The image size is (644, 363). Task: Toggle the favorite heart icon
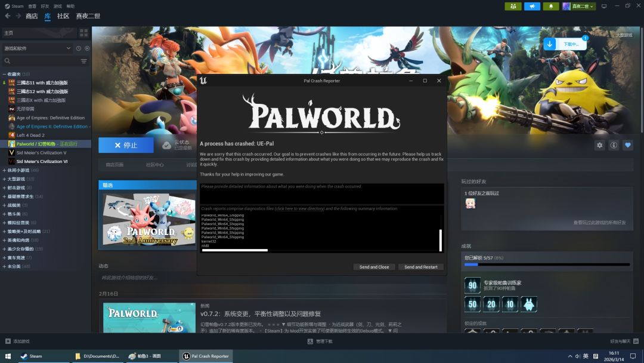tap(627, 145)
